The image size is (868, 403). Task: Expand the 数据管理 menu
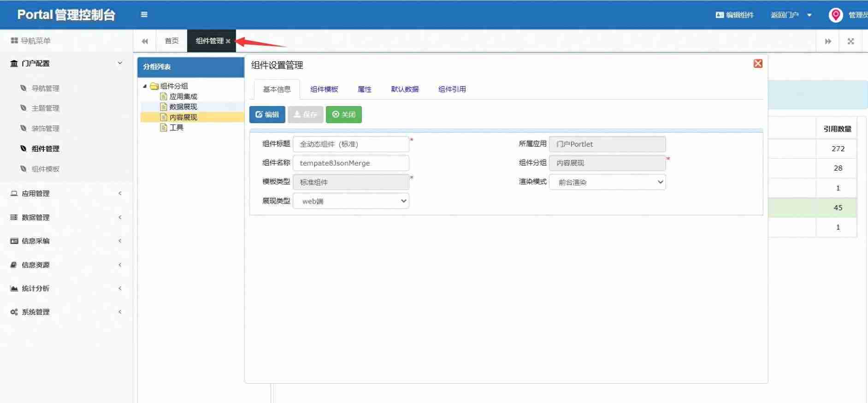coord(66,217)
